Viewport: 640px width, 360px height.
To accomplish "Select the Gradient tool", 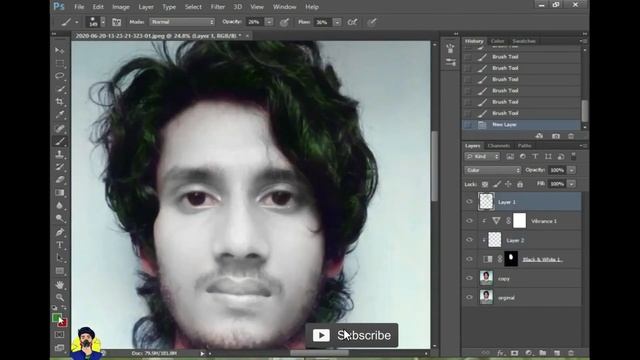I will tap(60, 193).
